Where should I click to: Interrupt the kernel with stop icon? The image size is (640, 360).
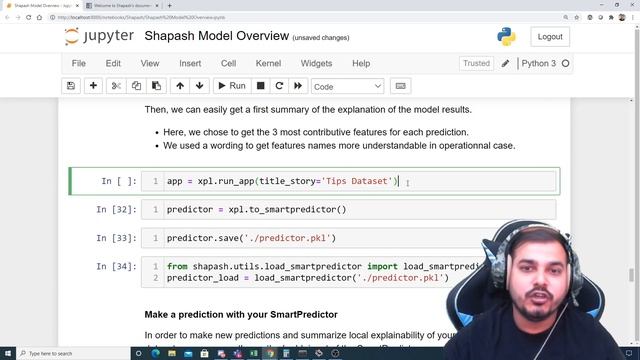[x=260, y=86]
